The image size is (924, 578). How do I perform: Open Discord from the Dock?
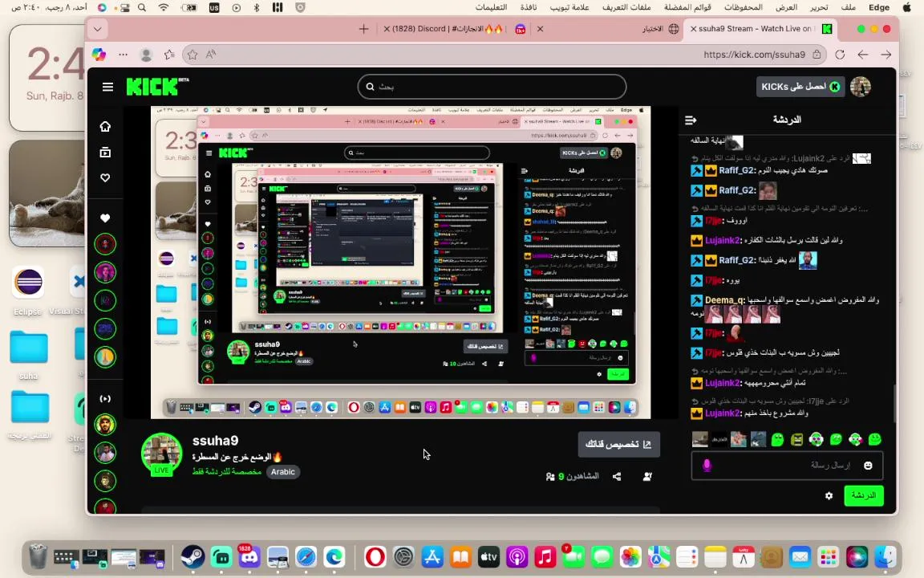point(249,557)
